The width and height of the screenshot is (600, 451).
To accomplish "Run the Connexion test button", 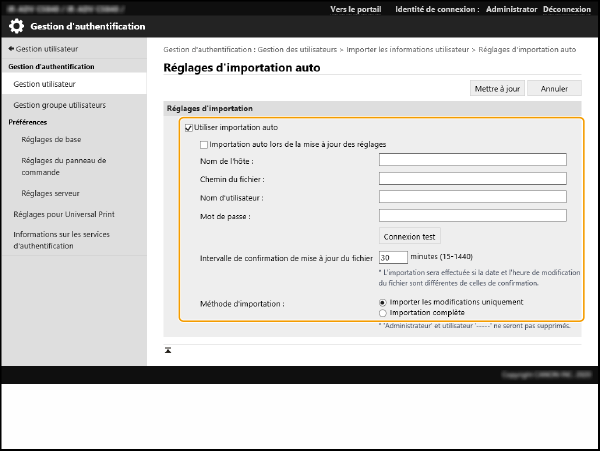I will point(410,237).
